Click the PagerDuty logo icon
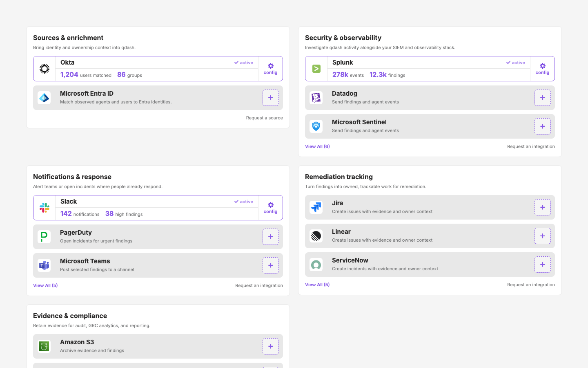 coord(44,237)
